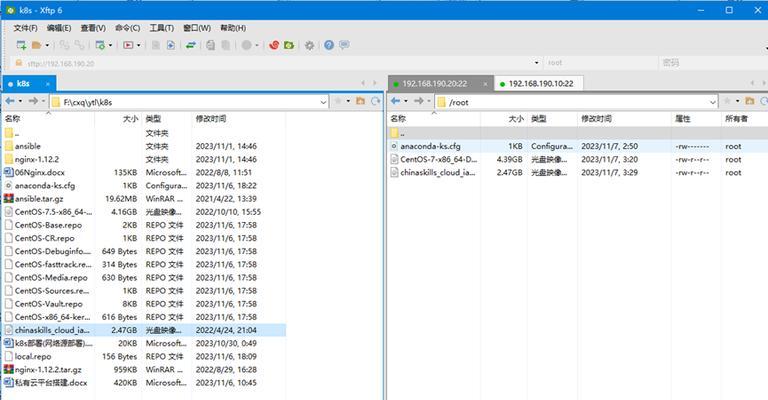This screenshot has height=400, width=768.
Task: Click the Open Session folder icon
Action: 36,45
